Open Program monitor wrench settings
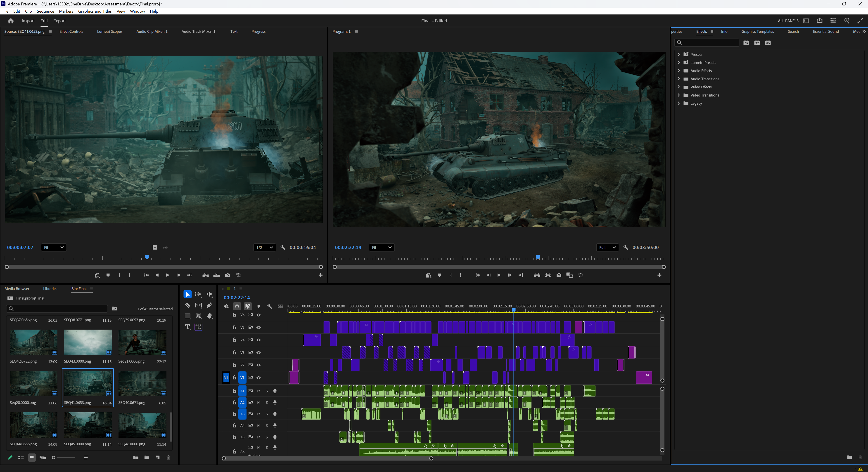 (x=625, y=247)
